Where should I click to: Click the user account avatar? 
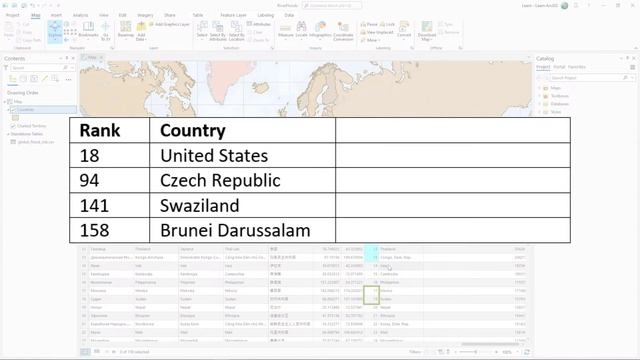(565, 6)
